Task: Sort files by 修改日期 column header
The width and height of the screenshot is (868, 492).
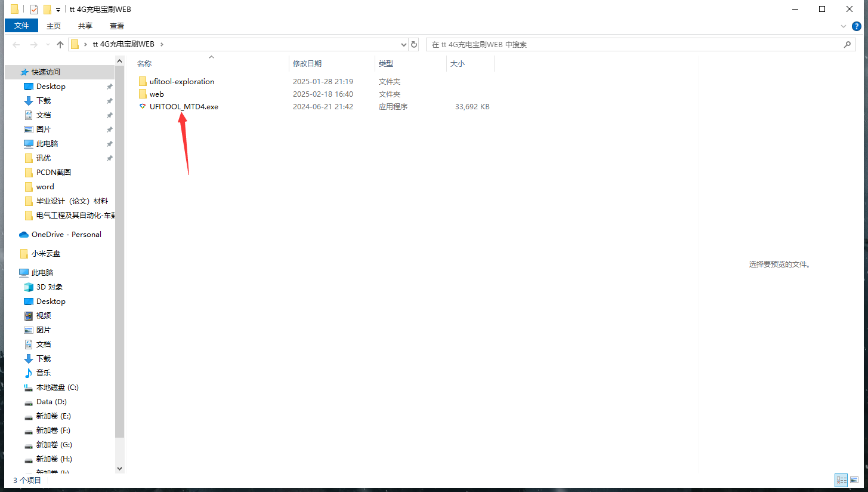Action: click(307, 64)
